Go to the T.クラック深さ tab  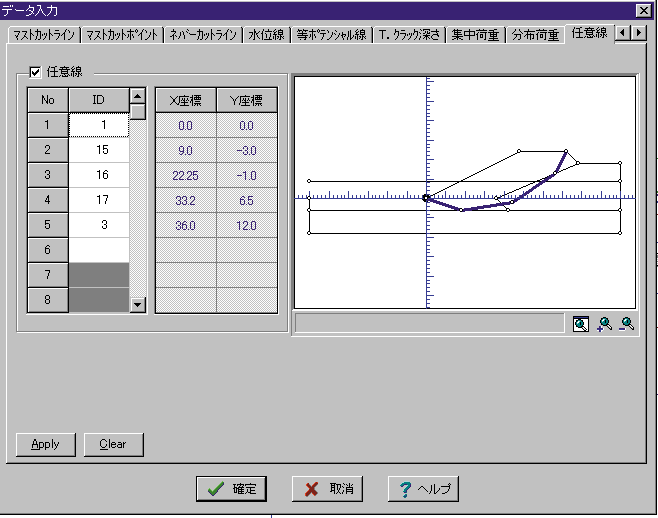pos(408,34)
